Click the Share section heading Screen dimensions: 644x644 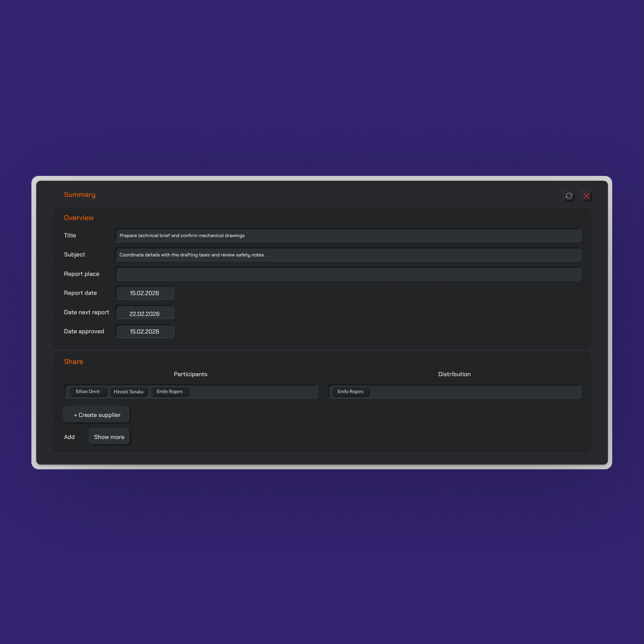[x=74, y=361]
